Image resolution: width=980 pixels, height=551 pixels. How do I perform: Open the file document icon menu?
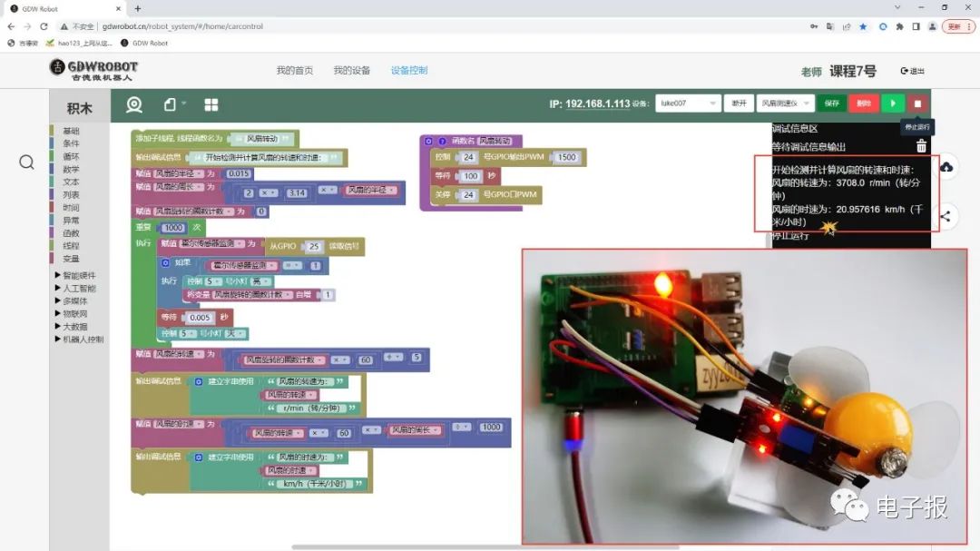click(x=170, y=104)
